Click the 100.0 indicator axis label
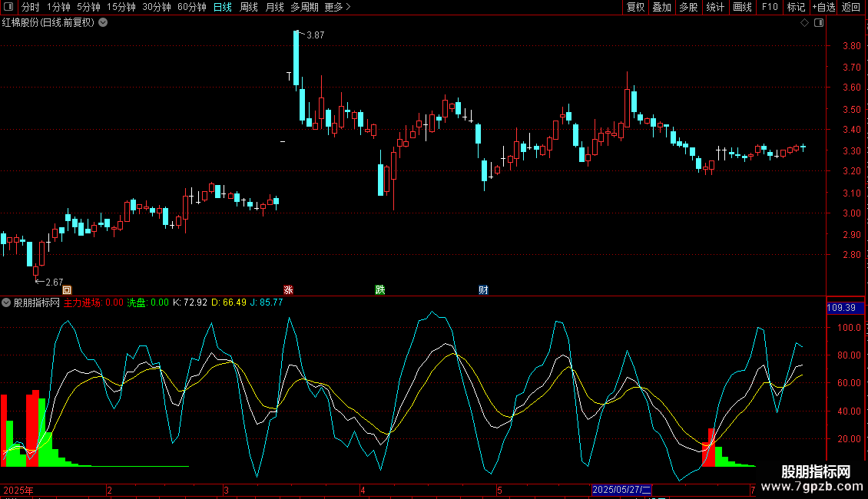The height and width of the screenshot is (499, 868). point(849,328)
